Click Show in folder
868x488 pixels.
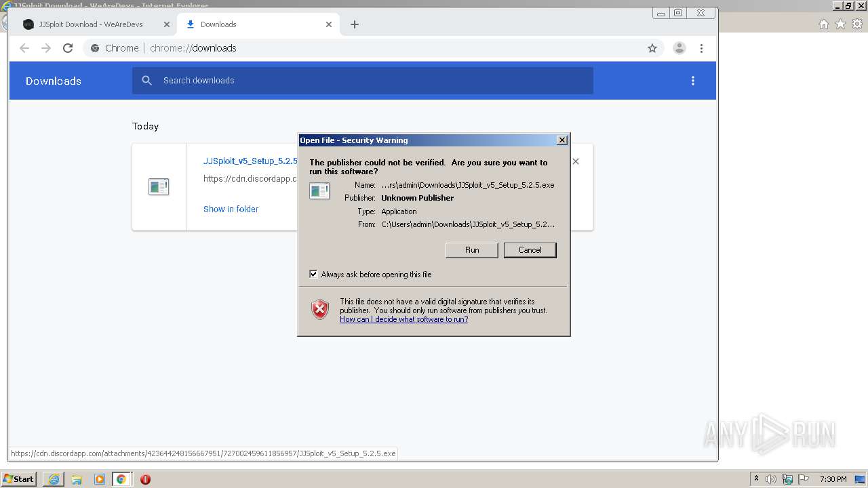(x=231, y=209)
